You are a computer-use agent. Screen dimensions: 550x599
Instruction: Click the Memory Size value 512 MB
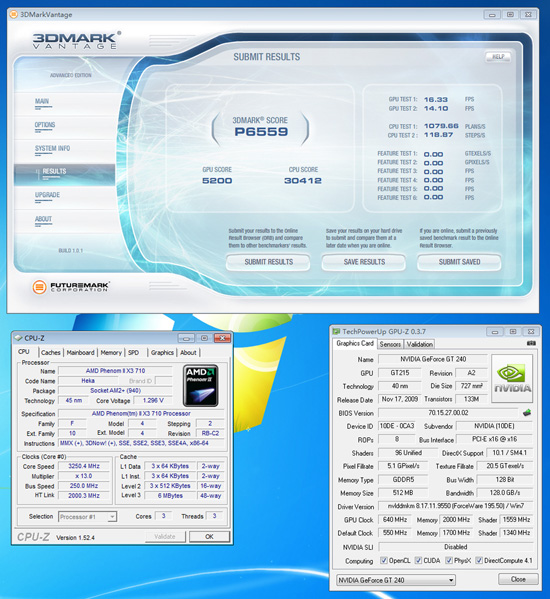click(403, 493)
